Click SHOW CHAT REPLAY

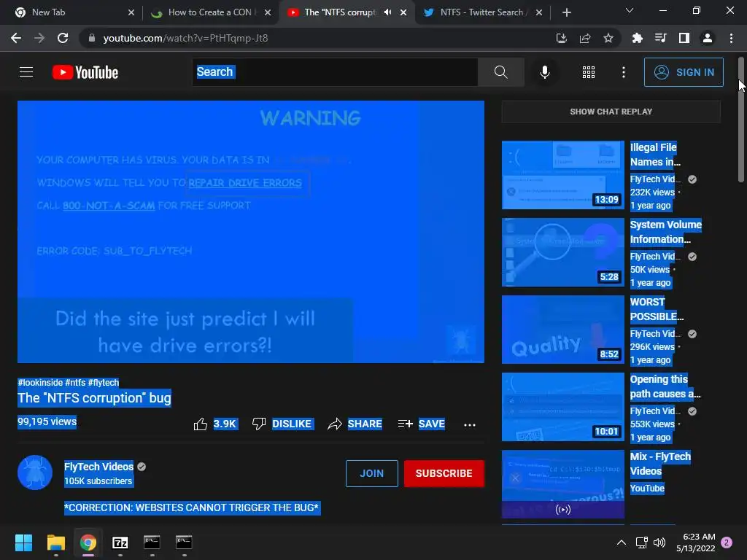[611, 112]
